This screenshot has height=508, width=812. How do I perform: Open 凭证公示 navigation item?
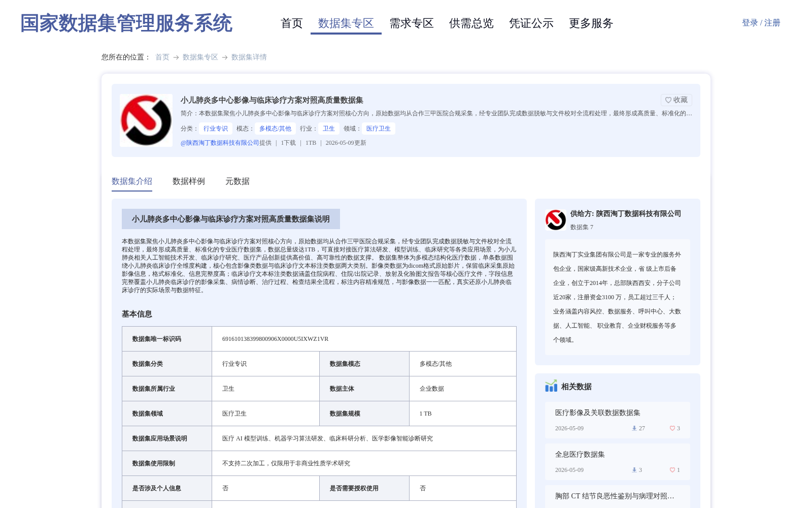click(531, 23)
